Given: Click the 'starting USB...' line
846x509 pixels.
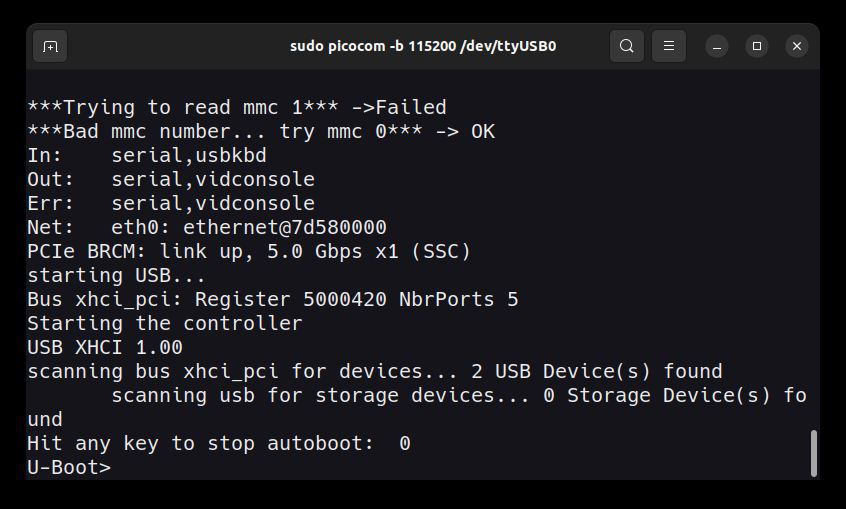Looking at the screenshot, I should tap(116, 275).
